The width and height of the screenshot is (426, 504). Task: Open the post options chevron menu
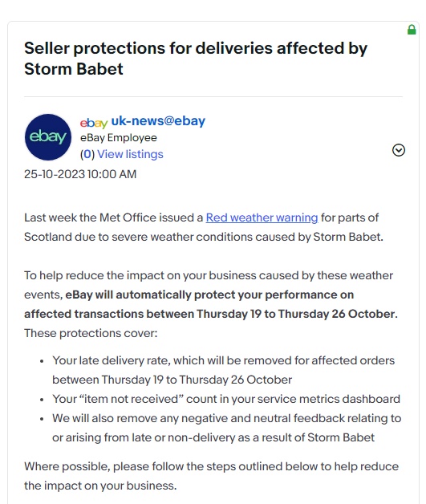[x=399, y=150]
